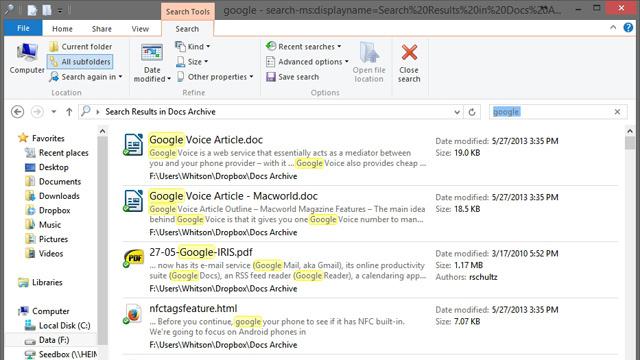Collapse the ribbon with the chevron
640x360 pixels.
pyautogui.click(x=613, y=28)
